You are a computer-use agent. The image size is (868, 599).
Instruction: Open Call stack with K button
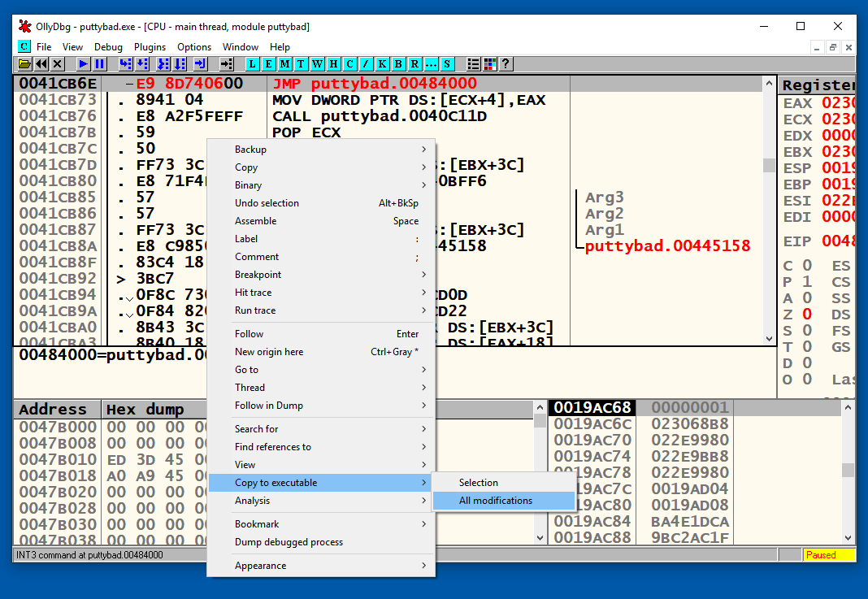click(382, 63)
